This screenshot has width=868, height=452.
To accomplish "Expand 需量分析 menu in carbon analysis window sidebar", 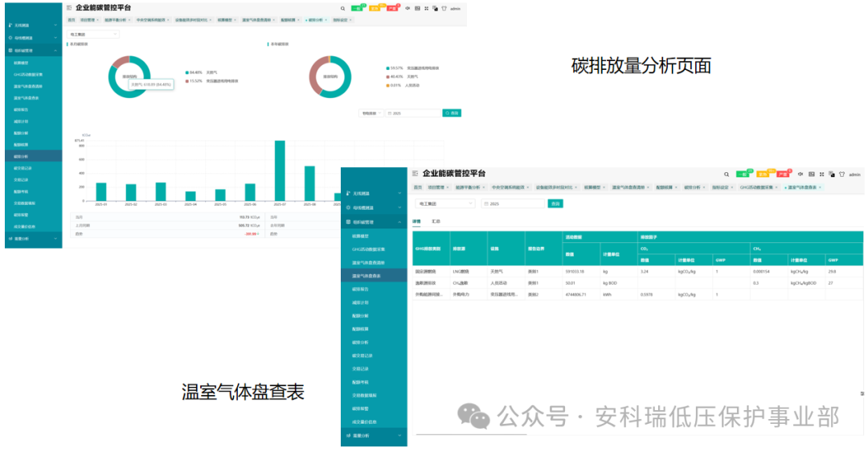I will click(33, 239).
